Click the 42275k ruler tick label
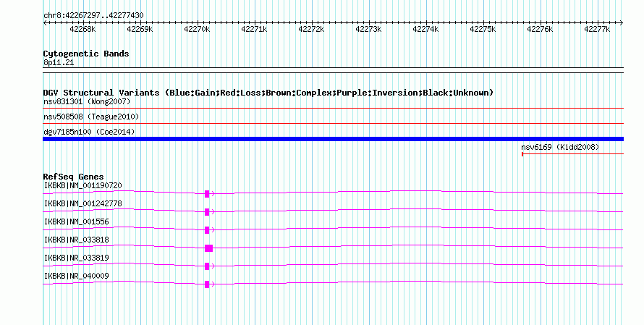This screenshot has height=325, width=644. 482,29
